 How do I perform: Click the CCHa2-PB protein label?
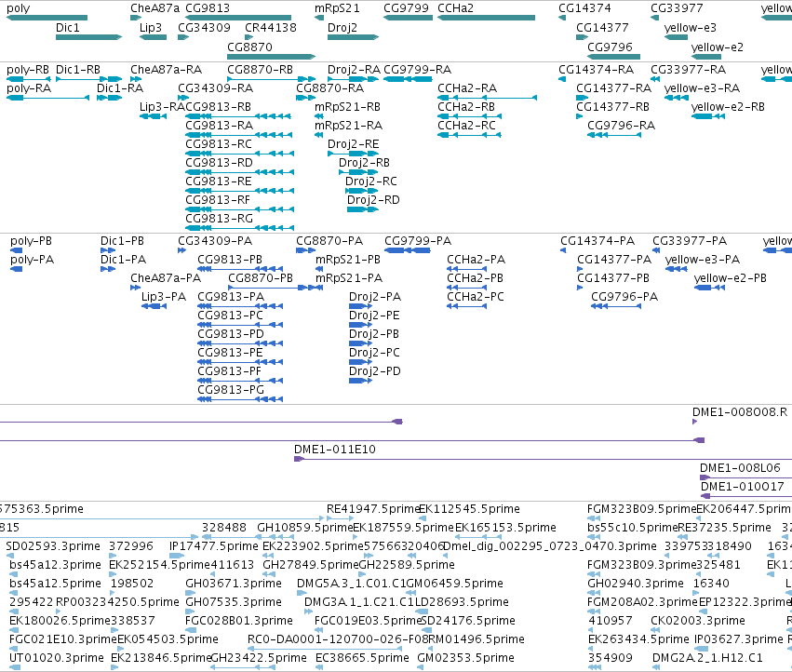(x=475, y=278)
